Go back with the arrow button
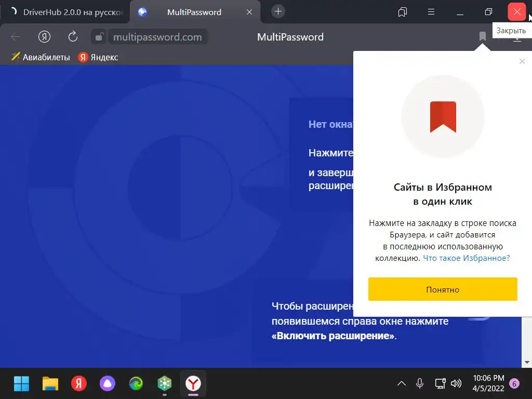532x399 pixels. 16,37
